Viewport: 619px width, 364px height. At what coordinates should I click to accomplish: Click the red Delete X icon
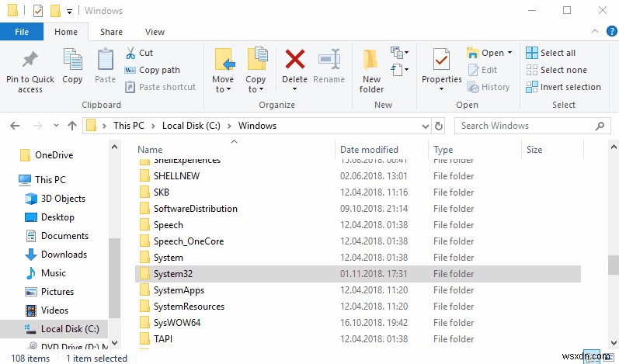point(295,59)
